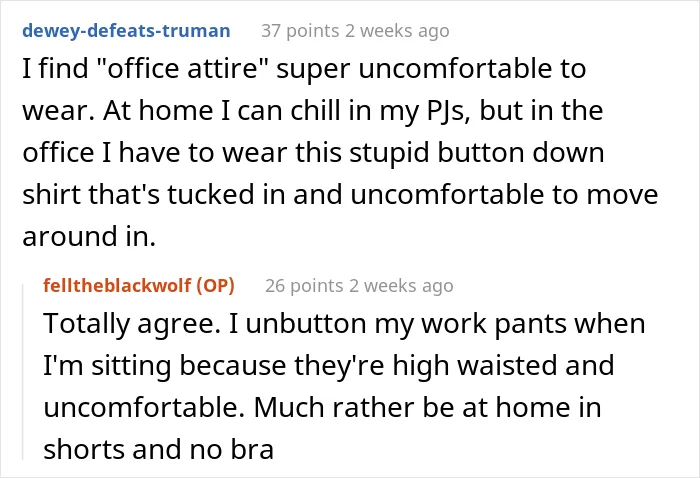
Task: Open dewey-defeats-truman's user profile
Action: tap(126, 31)
